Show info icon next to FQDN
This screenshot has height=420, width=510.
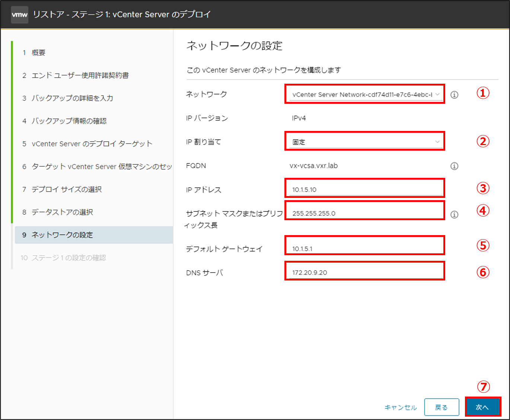click(x=454, y=166)
